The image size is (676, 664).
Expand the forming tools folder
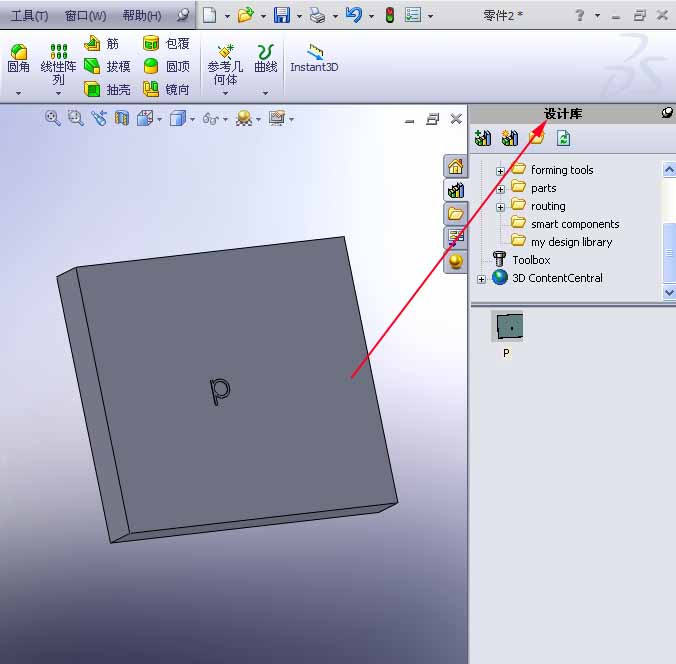click(x=500, y=171)
